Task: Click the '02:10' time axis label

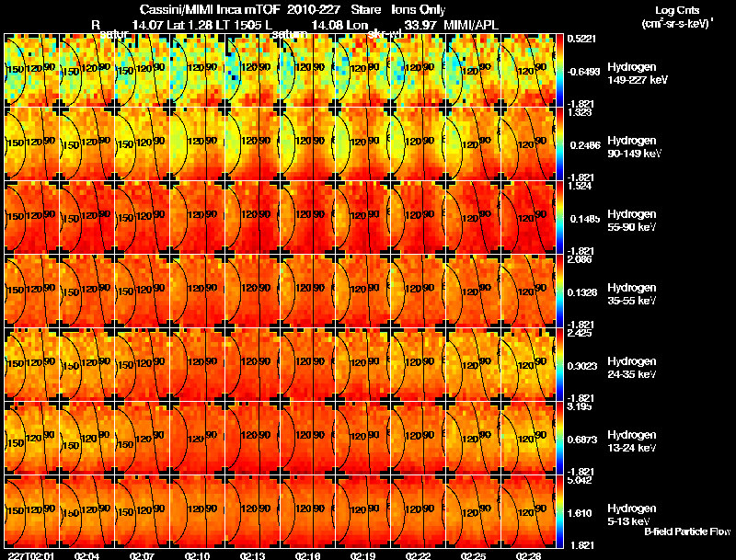Action: point(197,556)
